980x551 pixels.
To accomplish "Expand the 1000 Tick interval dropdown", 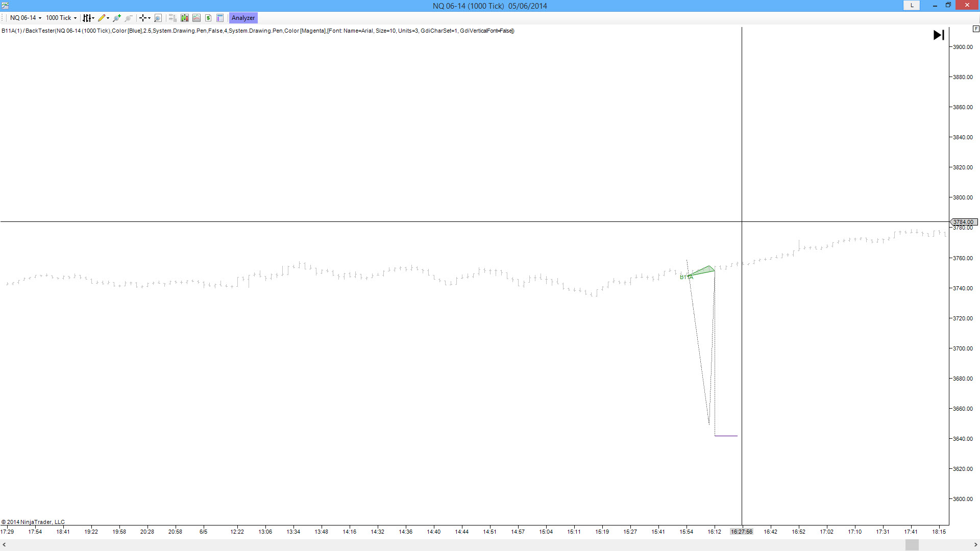I will 61,18.
